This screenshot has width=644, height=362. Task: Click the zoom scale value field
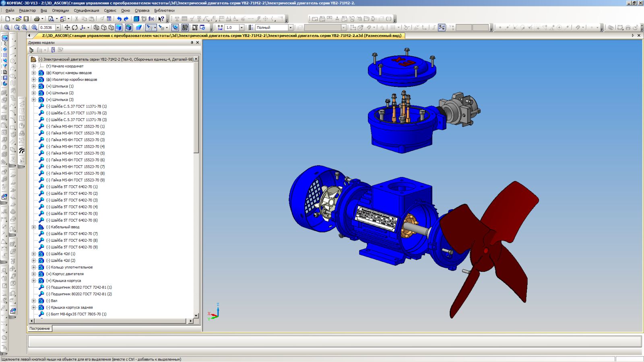click(47, 28)
